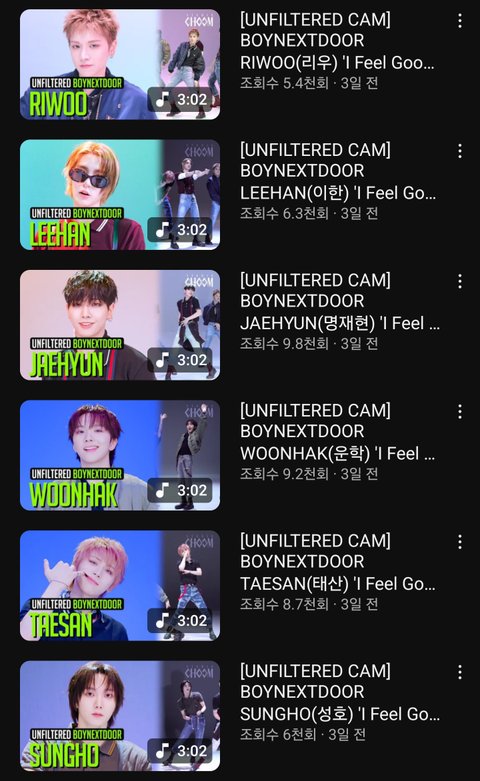The image size is (480, 781).
Task: Open more options for LEEHAN video
Action: coord(460,151)
